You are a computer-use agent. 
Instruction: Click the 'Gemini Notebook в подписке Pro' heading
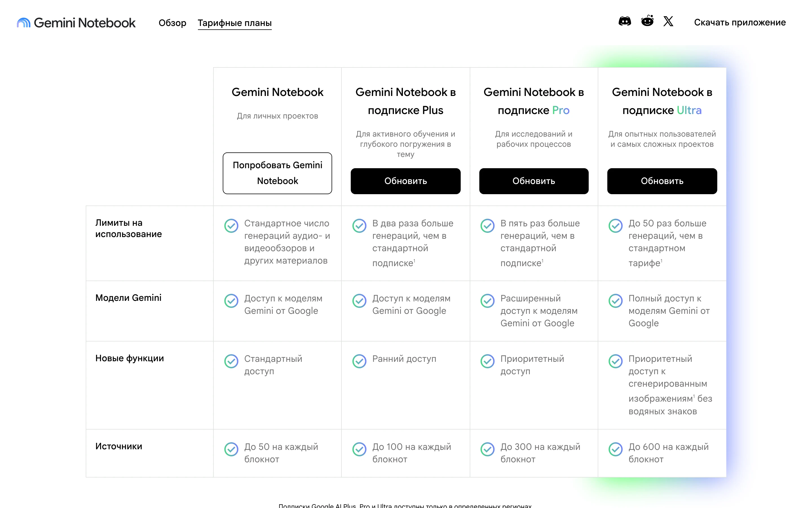[x=534, y=101]
